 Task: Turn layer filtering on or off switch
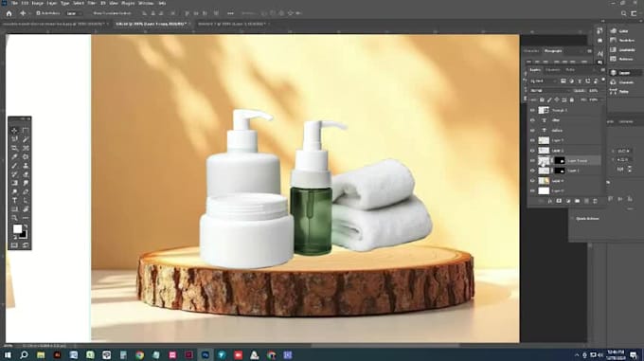tap(603, 81)
